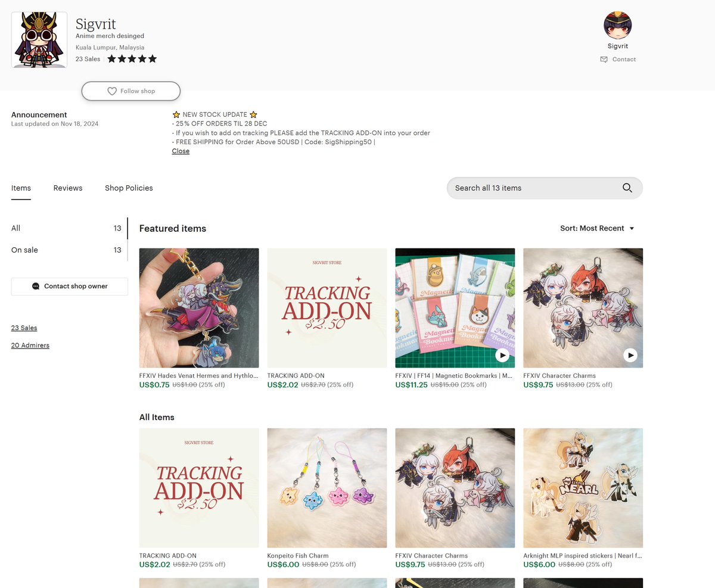Image resolution: width=715 pixels, height=588 pixels.
Task: Open the featured TRACKING ADD-ON thumbnail
Action: point(327,308)
